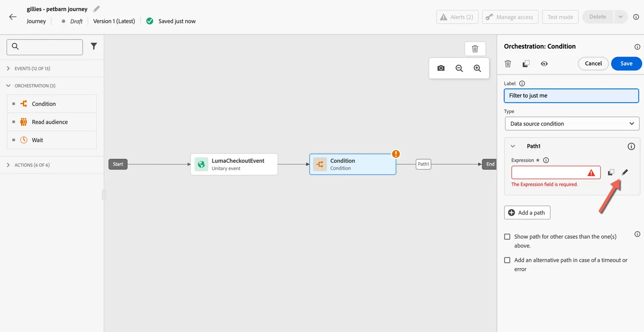The image size is (644, 332).
Task: Click the empty Expression input field
Action: click(556, 172)
